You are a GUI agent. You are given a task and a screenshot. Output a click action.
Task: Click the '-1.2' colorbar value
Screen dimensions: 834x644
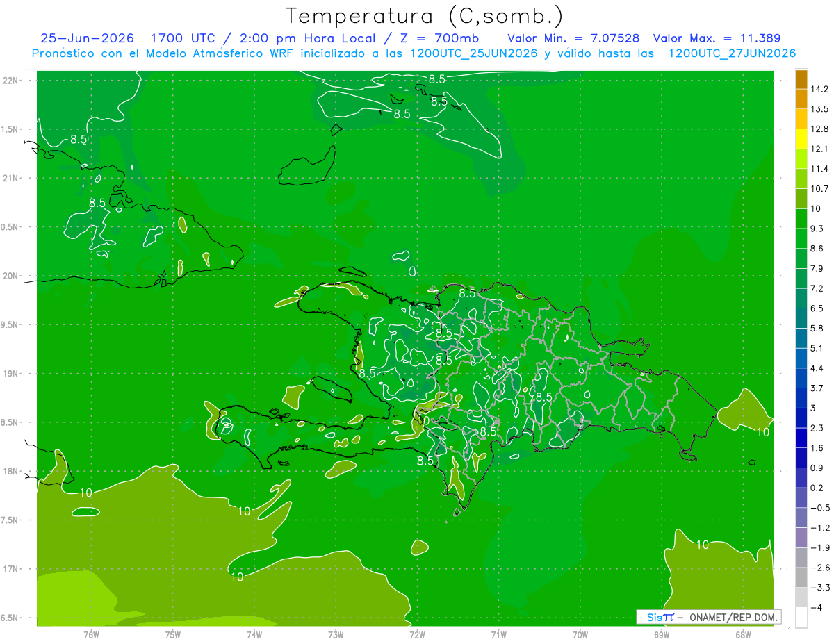(x=819, y=528)
